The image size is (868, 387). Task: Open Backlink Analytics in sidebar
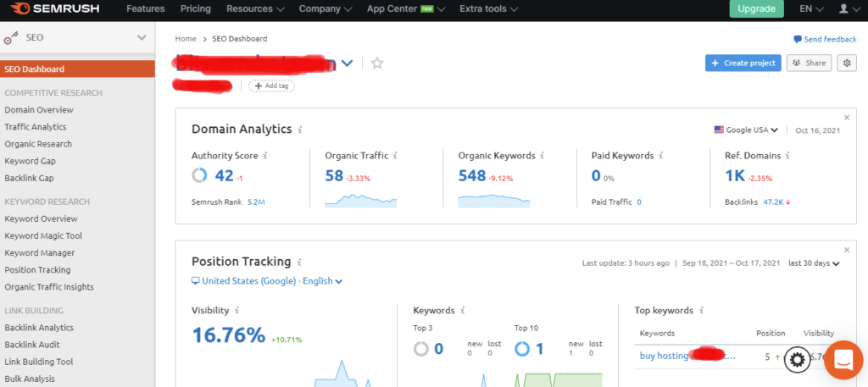click(39, 327)
